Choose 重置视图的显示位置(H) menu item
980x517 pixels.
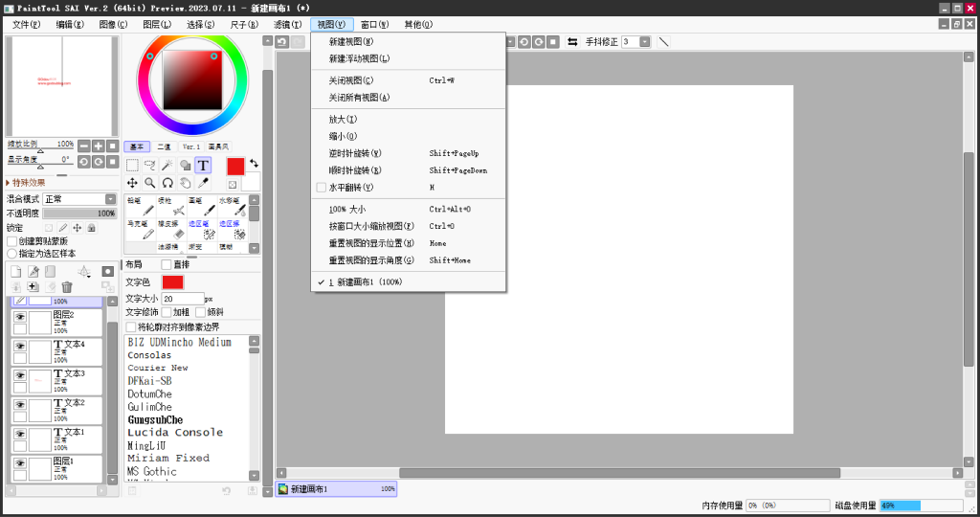[408, 243]
